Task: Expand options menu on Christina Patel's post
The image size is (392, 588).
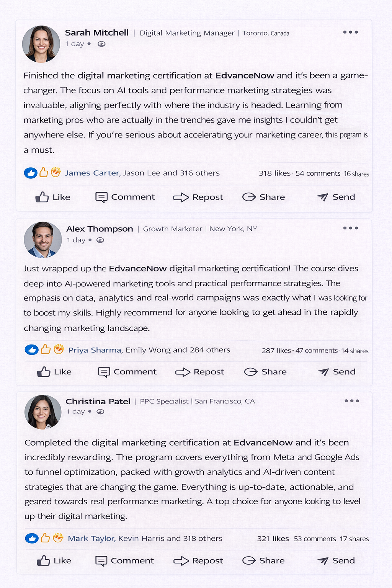Action: pos(351,401)
